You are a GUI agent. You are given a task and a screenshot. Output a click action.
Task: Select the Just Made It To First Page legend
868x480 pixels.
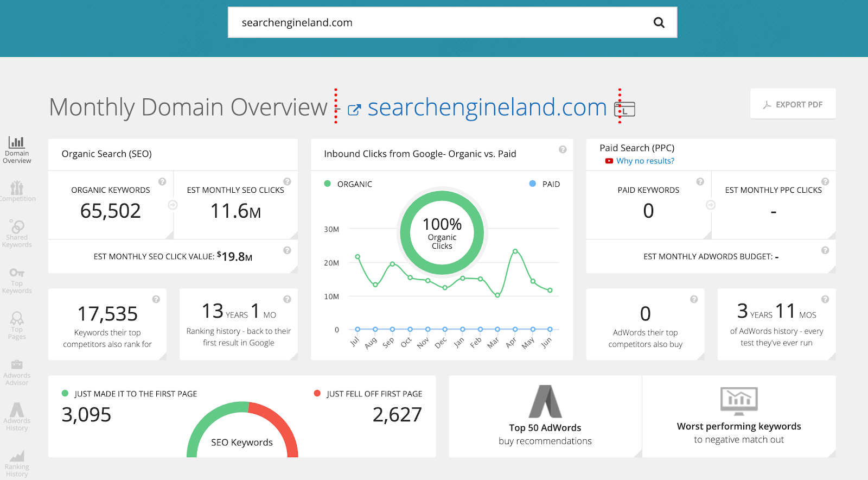tap(129, 394)
